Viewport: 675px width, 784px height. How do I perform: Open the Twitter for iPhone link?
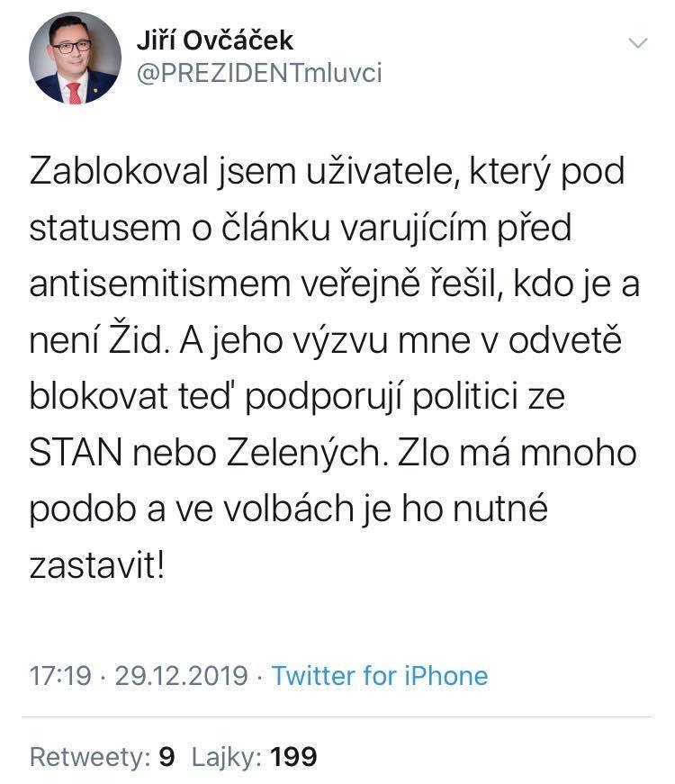click(380, 675)
